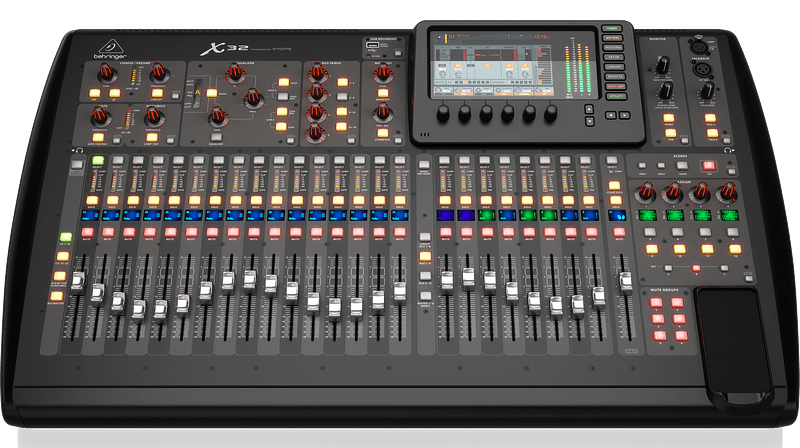Image resolution: width=800 pixels, height=448 pixels.
Task: Select Bus Sends 5-8 bank button
Action: click(x=343, y=97)
